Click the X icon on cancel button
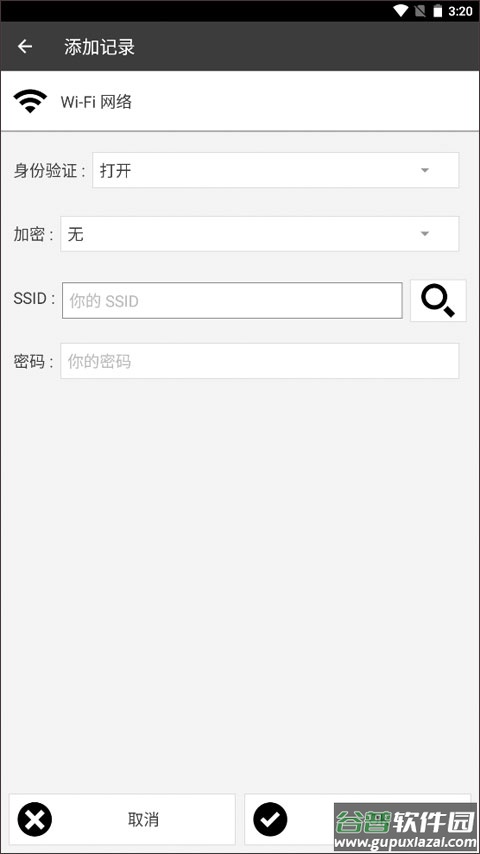The height and width of the screenshot is (854, 480). pyautogui.click(x=35, y=819)
